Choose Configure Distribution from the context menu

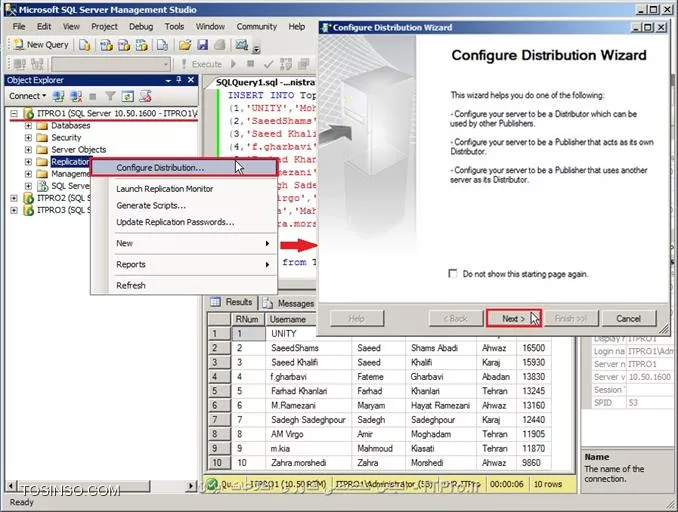pos(184,168)
